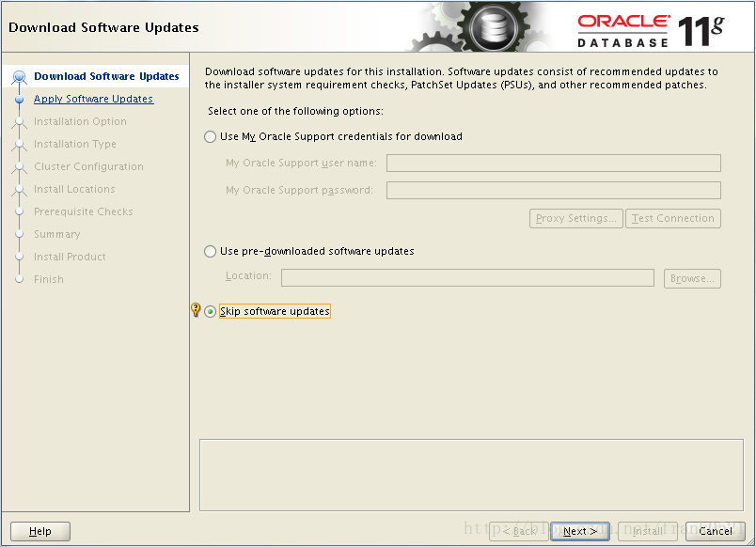Open Help for this installer
The height and width of the screenshot is (547, 756).
(40, 531)
